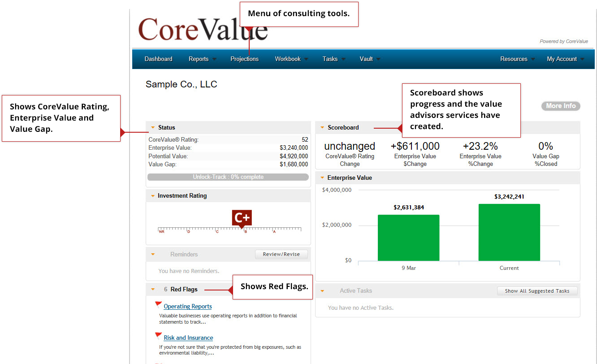
Task: Collapse the Scoreboard panel
Action: pos(322,128)
